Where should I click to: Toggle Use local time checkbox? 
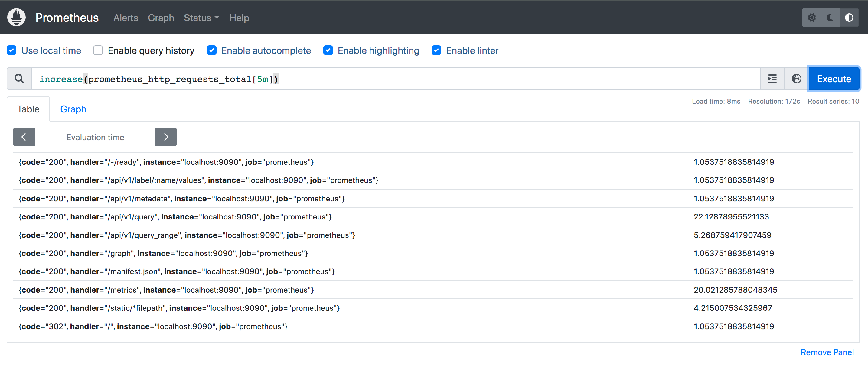point(12,50)
